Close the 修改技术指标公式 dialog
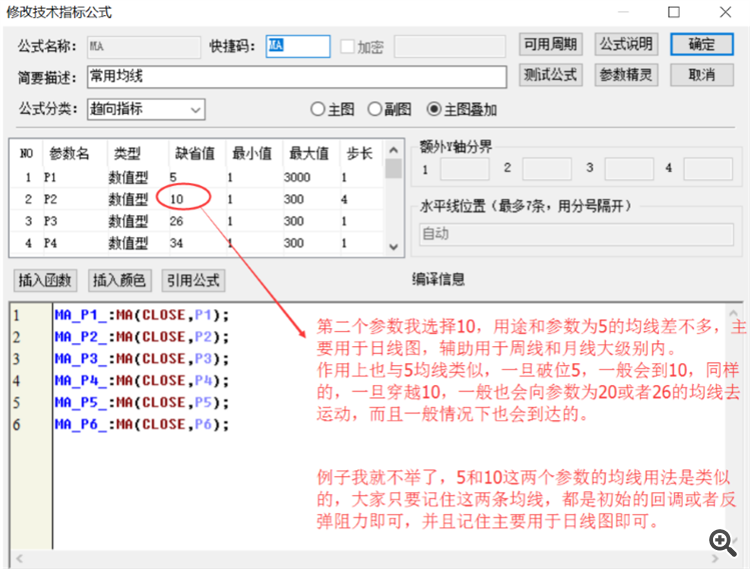The width and height of the screenshot is (750, 569). (726, 12)
